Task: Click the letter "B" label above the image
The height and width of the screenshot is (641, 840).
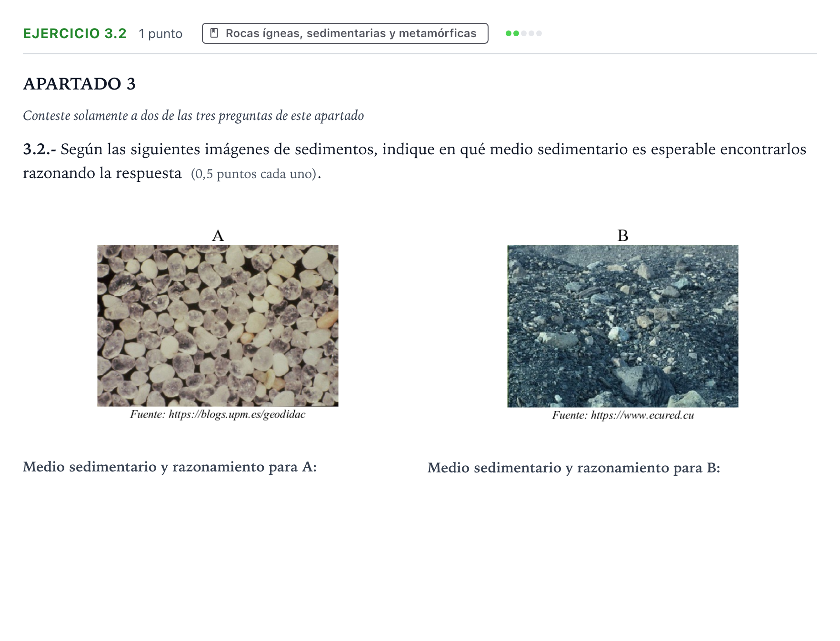Action: (623, 235)
